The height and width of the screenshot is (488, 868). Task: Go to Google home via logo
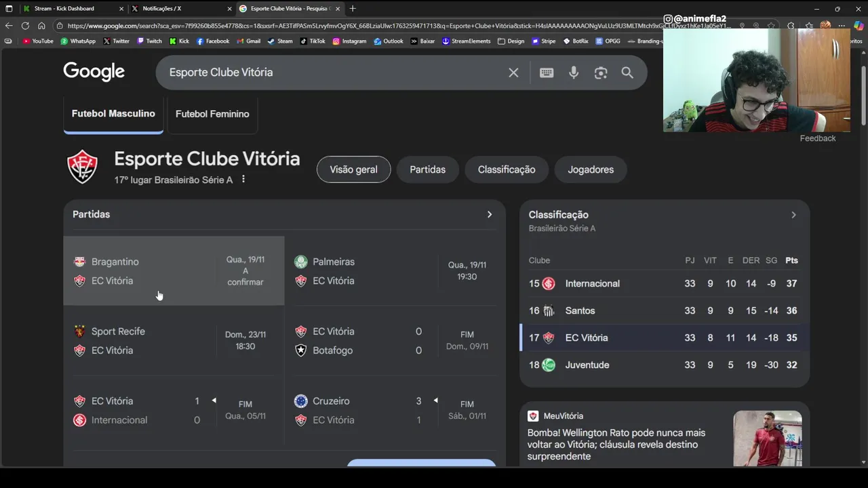coord(94,72)
